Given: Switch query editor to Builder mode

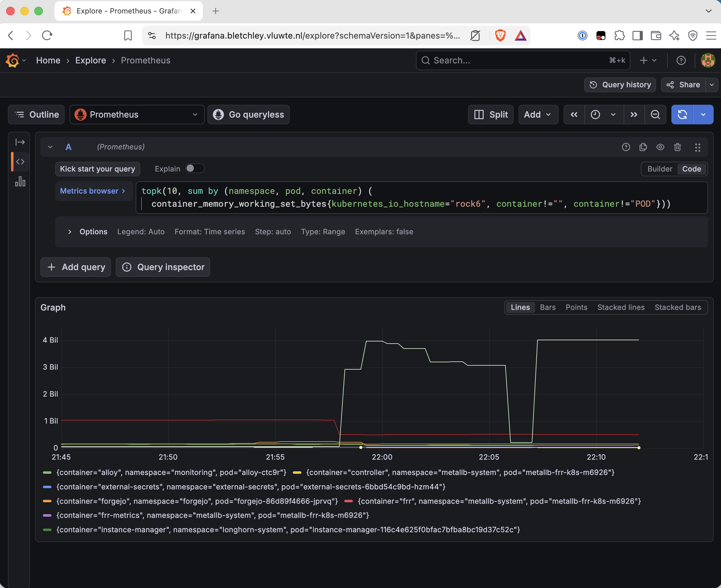Looking at the screenshot, I should tap(660, 169).
